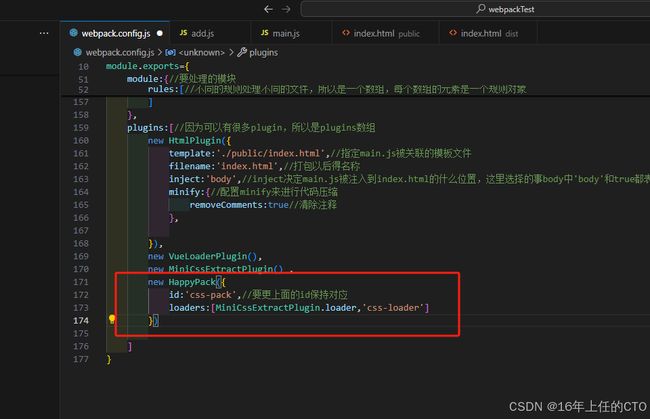Click the unsaved dot on webpack.config.js tab
This screenshot has height=419, width=650.
point(160,34)
